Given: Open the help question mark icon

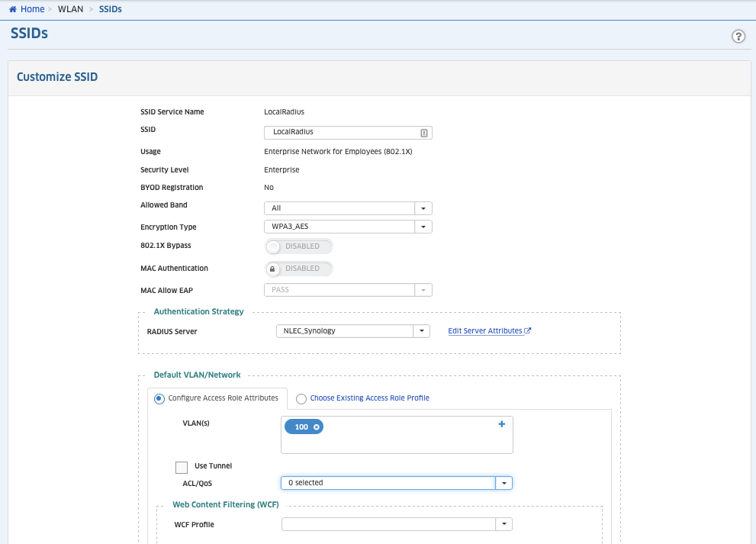Looking at the screenshot, I should tap(738, 37).
